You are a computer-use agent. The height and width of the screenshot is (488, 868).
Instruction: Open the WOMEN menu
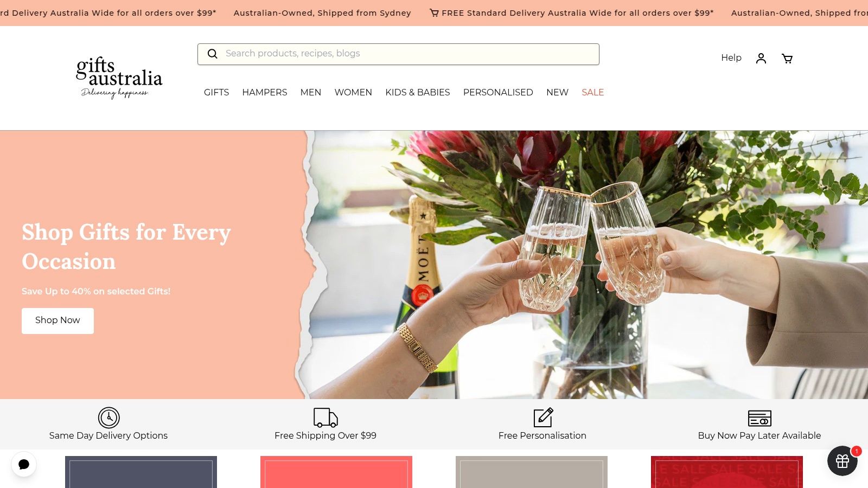(x=353, y=92)
